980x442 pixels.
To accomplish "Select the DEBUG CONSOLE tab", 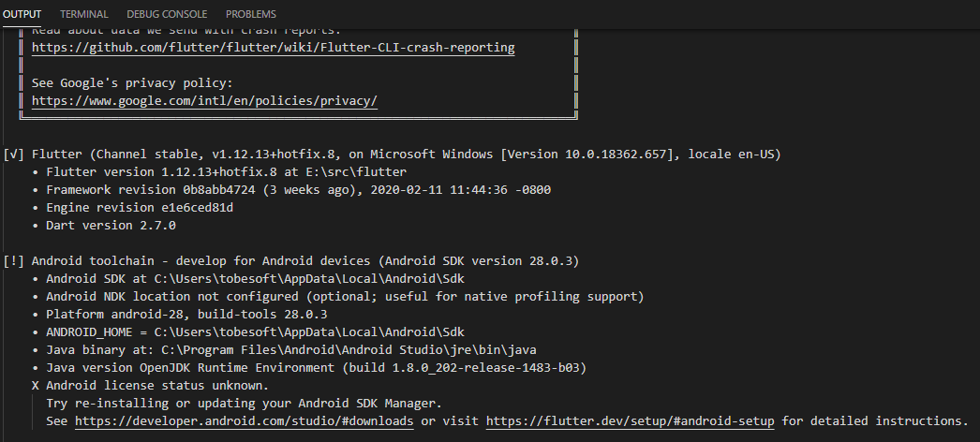I will pos(167,14).
